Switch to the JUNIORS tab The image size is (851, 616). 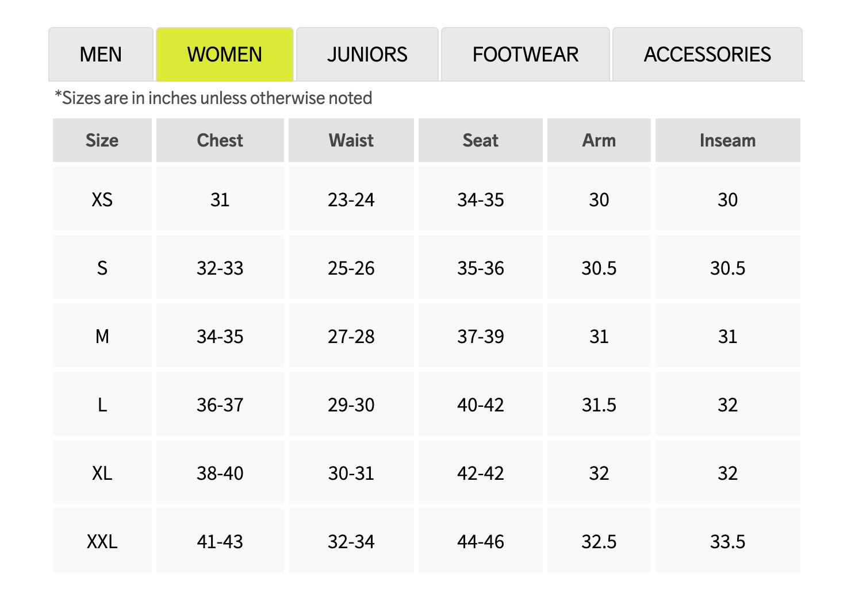[367, 55]
